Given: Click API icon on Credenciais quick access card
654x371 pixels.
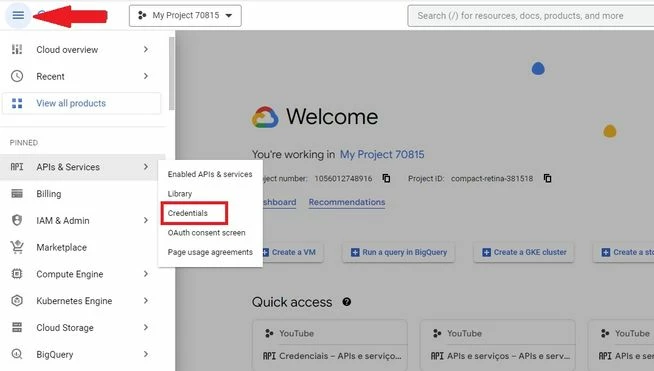Looking at the screenshot, I should pyautogui.click(x=269, y=356).
